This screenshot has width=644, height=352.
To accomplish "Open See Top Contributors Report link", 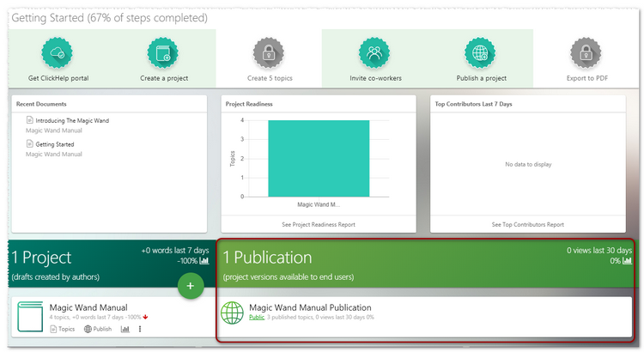I will click(528, 225).
